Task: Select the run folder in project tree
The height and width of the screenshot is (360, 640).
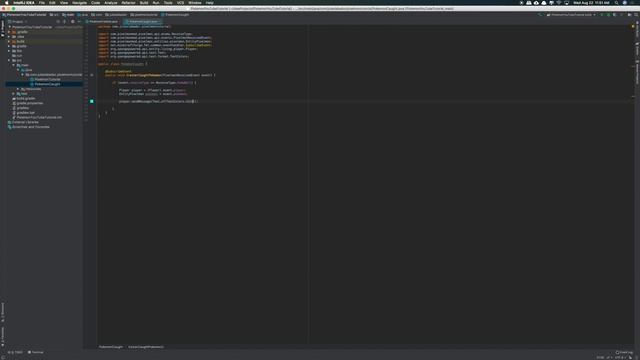Action: coord(17,56)
